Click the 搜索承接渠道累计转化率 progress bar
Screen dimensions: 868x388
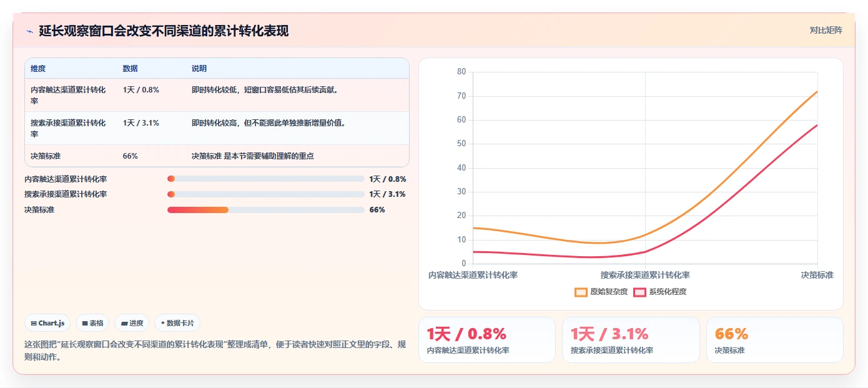click(266, 194)
